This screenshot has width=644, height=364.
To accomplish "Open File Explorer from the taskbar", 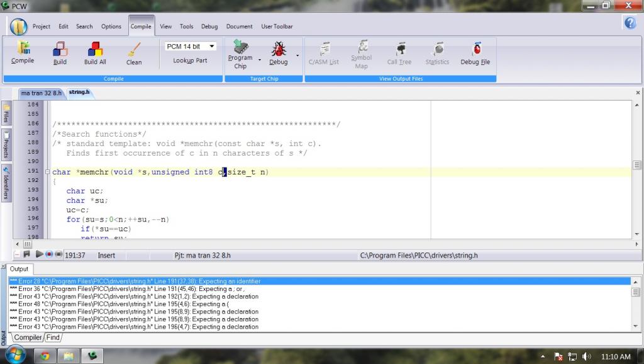I will click(69, 356).
